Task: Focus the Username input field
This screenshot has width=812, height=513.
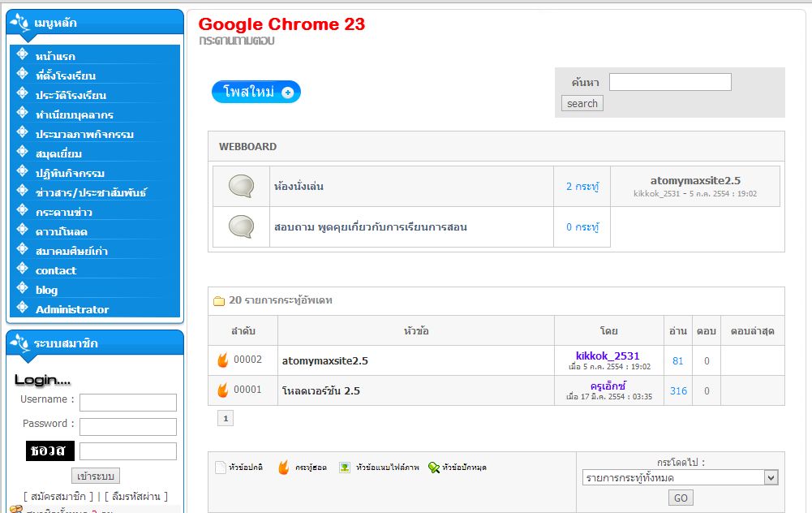Action: coord(128,403)
